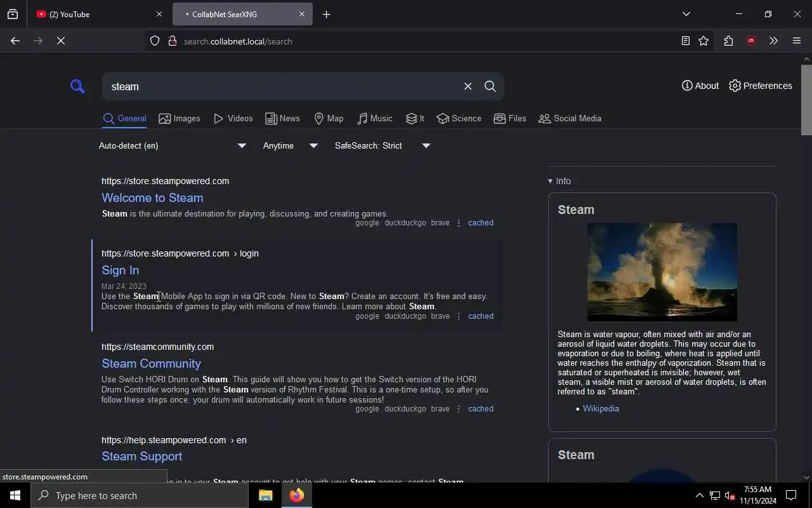Submit search with magnifier button

[490, 86]
